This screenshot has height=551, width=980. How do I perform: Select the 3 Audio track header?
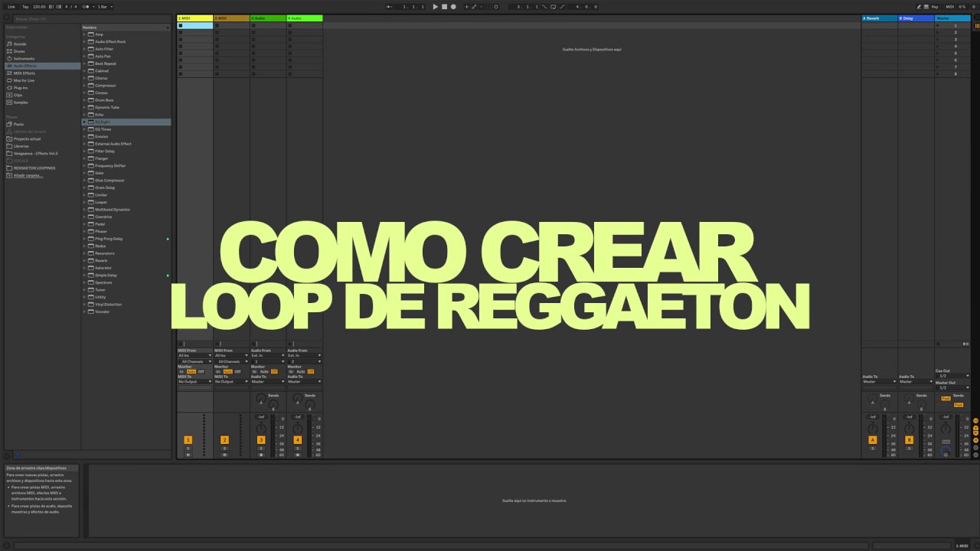point(268,18)
